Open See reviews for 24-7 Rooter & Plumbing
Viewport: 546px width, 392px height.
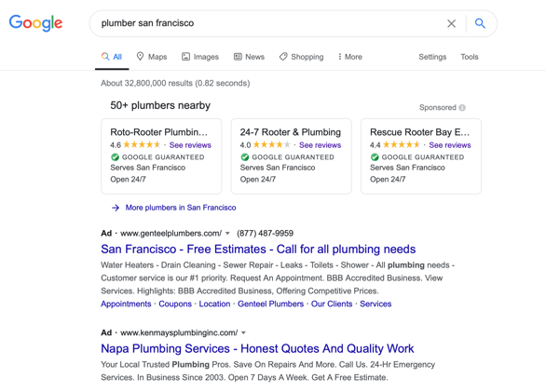[x=320, y=145]
